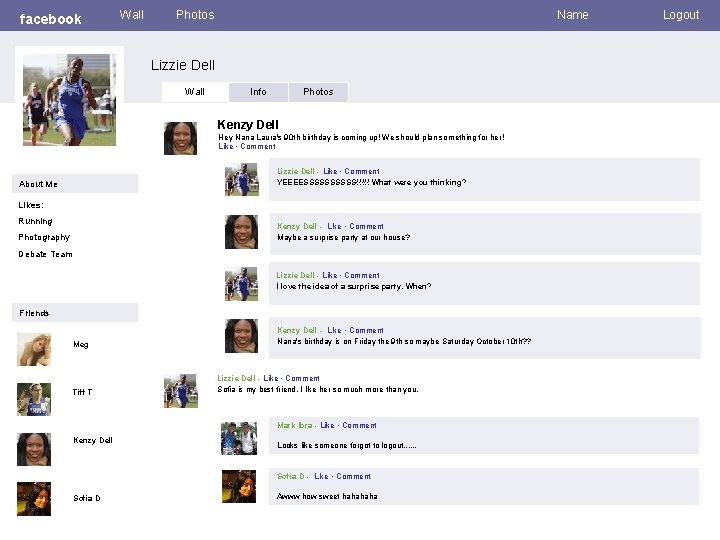Comment on Mark Ibra's 'forgot to logout' reply
The width and height of the screenshot is (720, 540).
(x=359, y=426)
